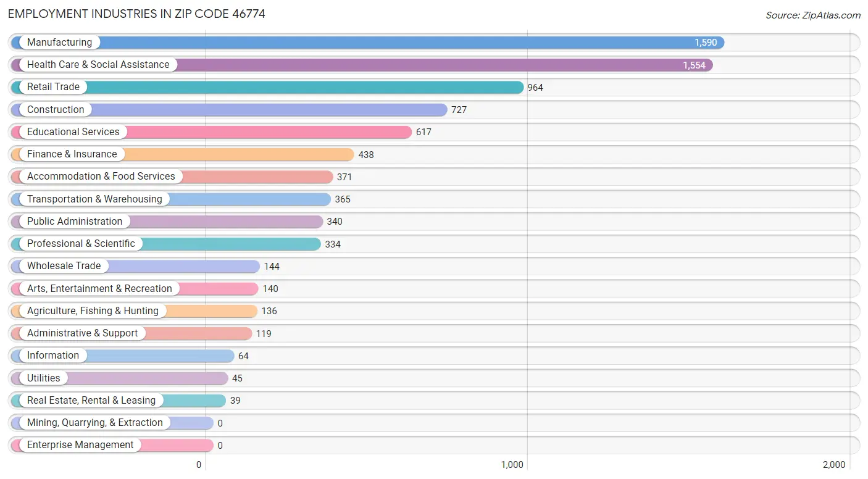The image size is (868, 479).
Task: Select the 340 value beside Public Administration
Action: pyautogui.click(x=335, y=222)
